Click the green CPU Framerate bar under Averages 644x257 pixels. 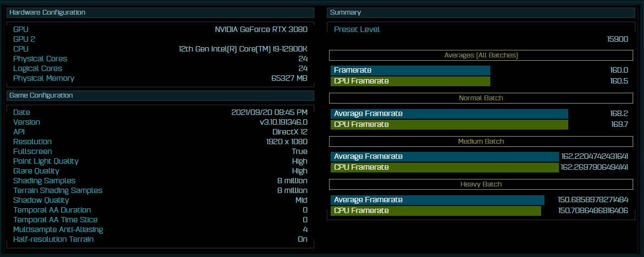pyautogui.click(x=410, y=81)
